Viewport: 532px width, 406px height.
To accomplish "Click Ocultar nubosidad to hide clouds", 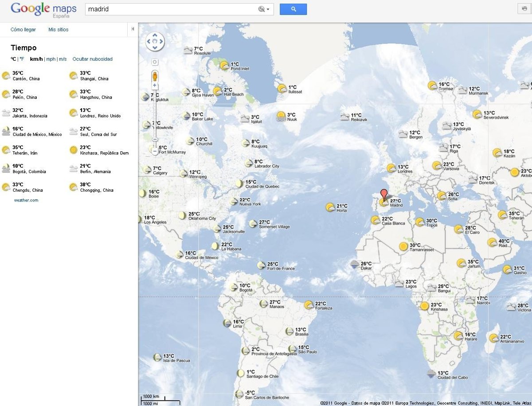I will tap(92, 59).
